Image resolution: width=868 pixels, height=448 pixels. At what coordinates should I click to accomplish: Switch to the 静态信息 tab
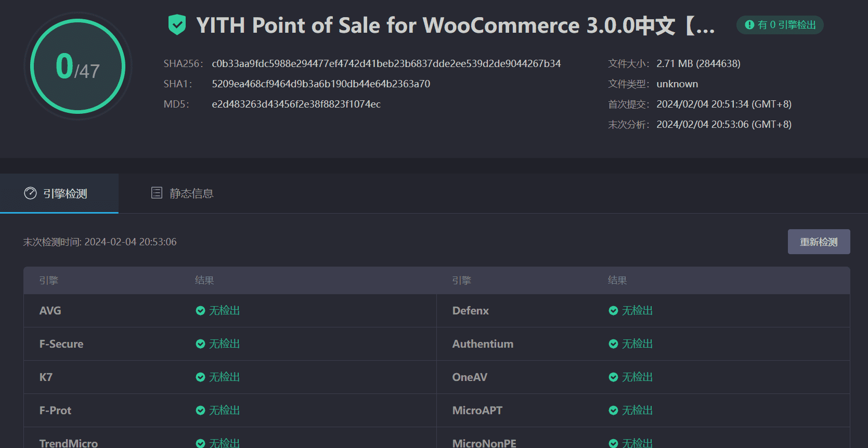coord(182,193)
